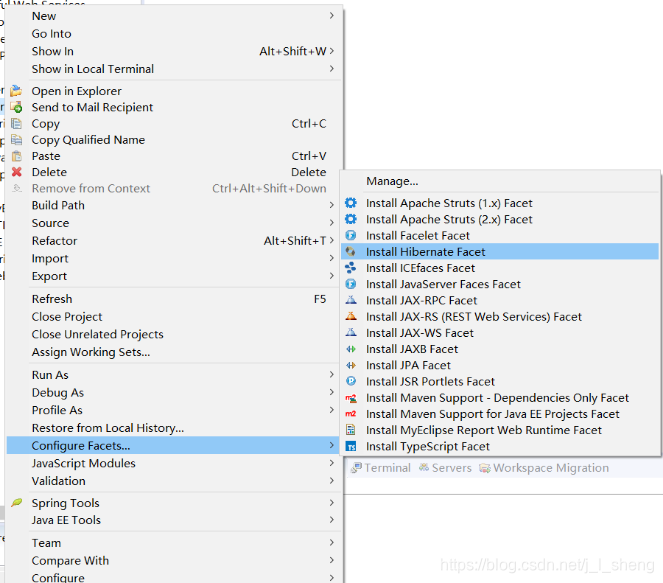The height and width of the screenshot is (583, 663).
Task: Expand the Run As submenu arrow
Action: pyautogui.click(x=332, y=375)
